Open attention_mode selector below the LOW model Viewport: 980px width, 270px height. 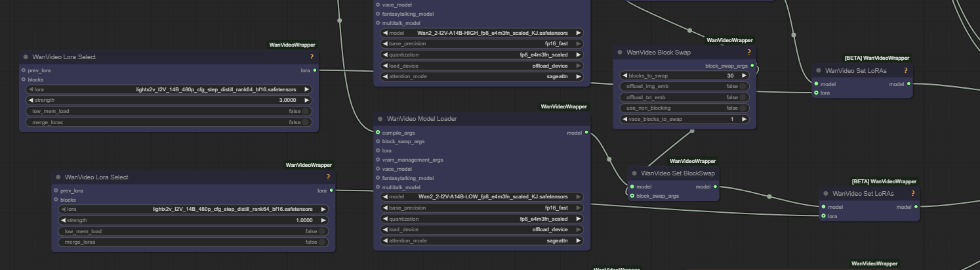click(481, 241)
